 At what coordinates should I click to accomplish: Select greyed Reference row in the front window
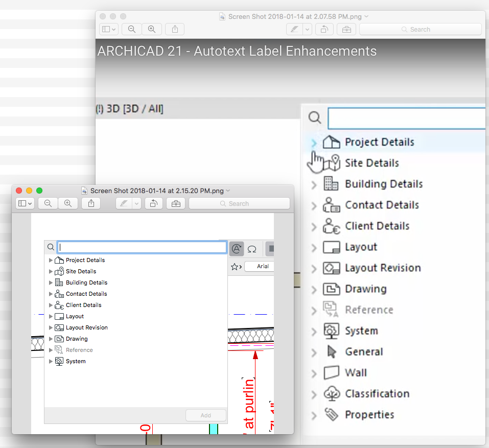136,350
